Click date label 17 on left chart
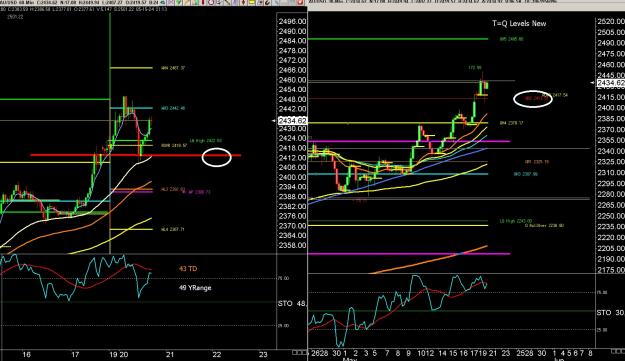 click(x=75, y=354)
